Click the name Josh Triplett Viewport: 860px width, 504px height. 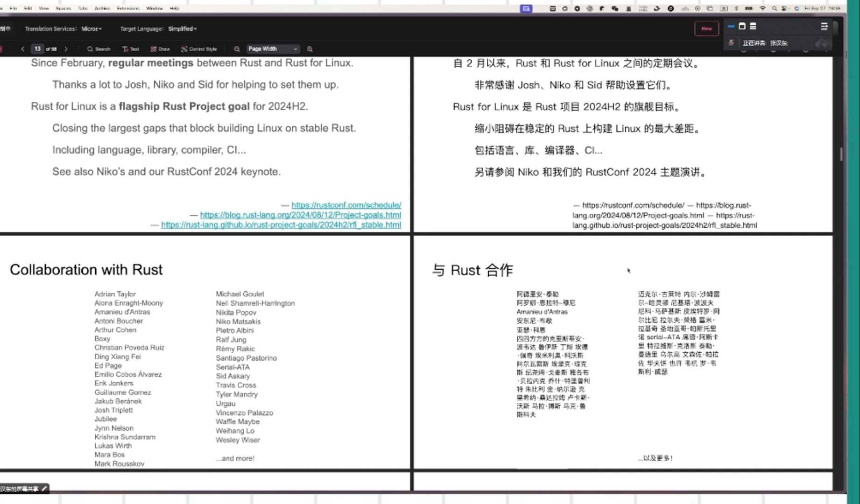(113, 410)
